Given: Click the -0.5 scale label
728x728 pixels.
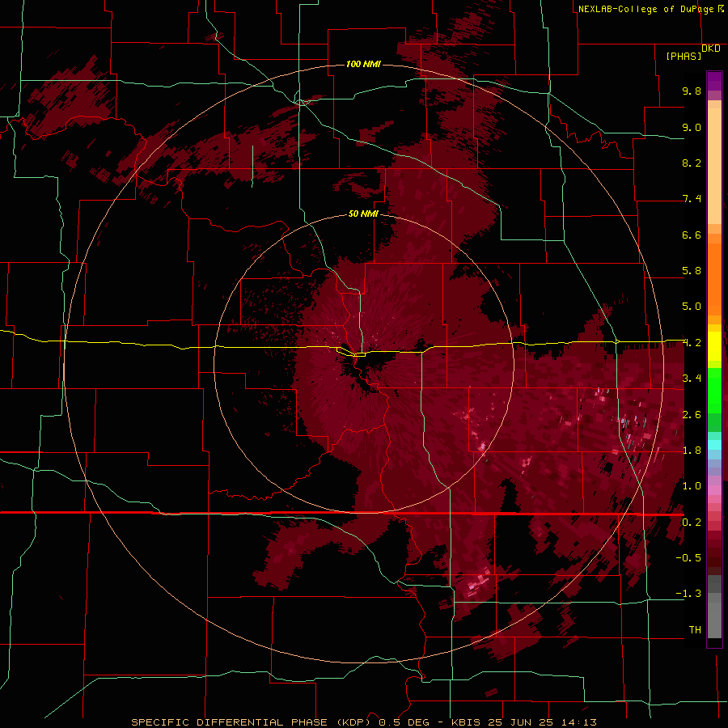Looking at the screenshot, I should coord(688,558).
